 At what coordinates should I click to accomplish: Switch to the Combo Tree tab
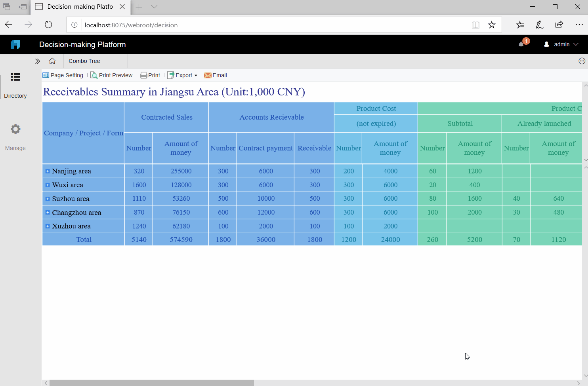pyautogui.click(x=84, y=61)
